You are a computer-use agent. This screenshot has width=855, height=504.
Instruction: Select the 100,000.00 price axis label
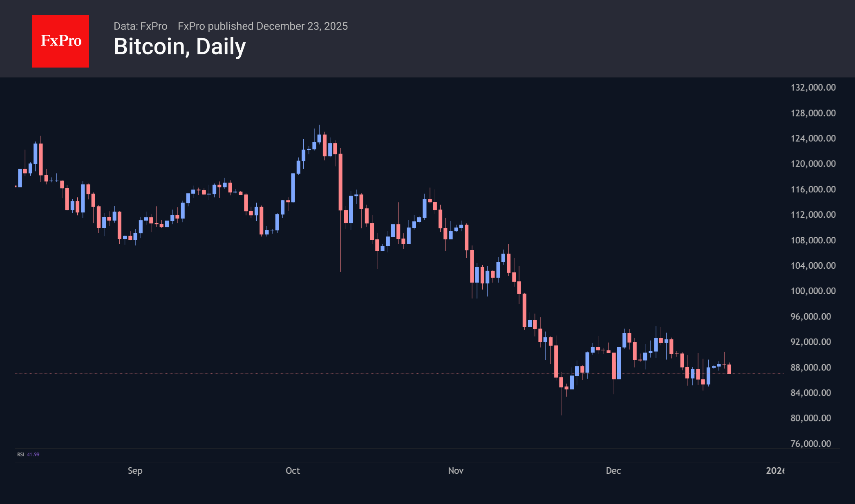[813, 291]
